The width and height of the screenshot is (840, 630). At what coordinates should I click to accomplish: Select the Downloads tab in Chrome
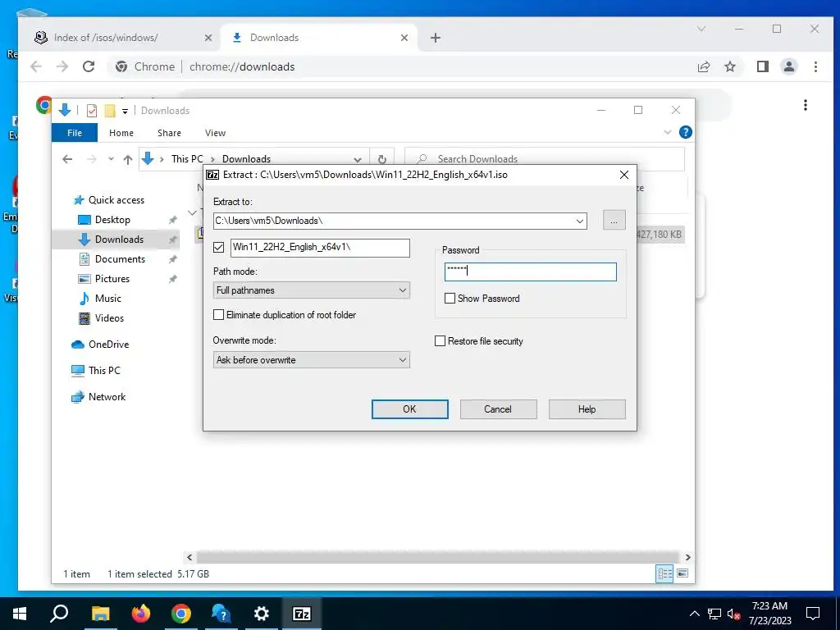320,38
